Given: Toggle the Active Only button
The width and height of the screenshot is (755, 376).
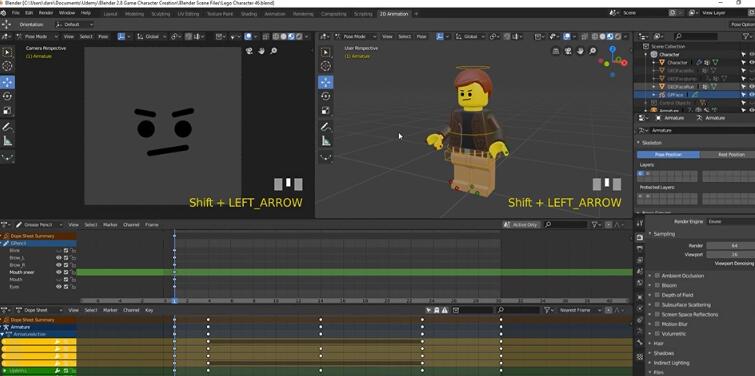Looking at the screenshot, I should click(521, 224).
